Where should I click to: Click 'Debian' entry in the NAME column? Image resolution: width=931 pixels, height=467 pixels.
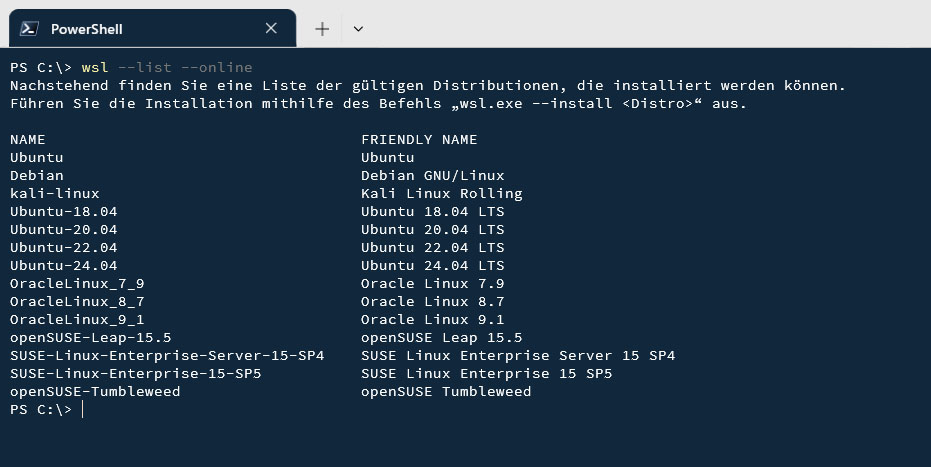pos(37,175)
